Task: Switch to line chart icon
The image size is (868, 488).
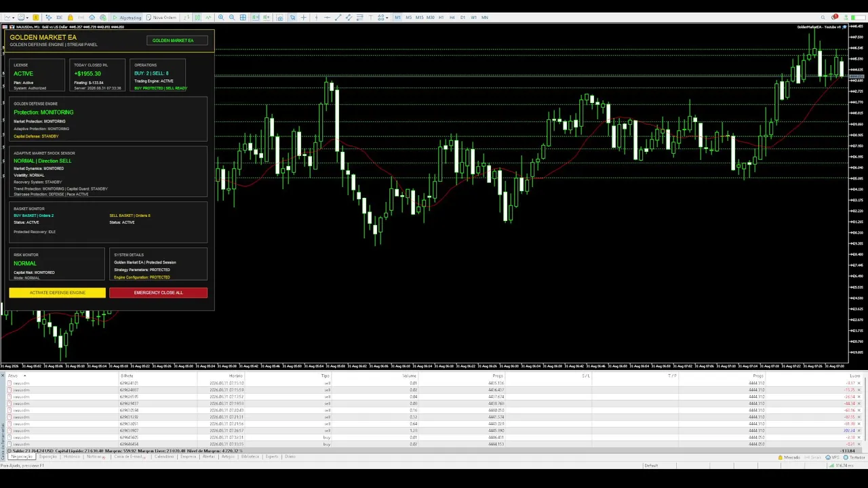Action: coord(209,17)
